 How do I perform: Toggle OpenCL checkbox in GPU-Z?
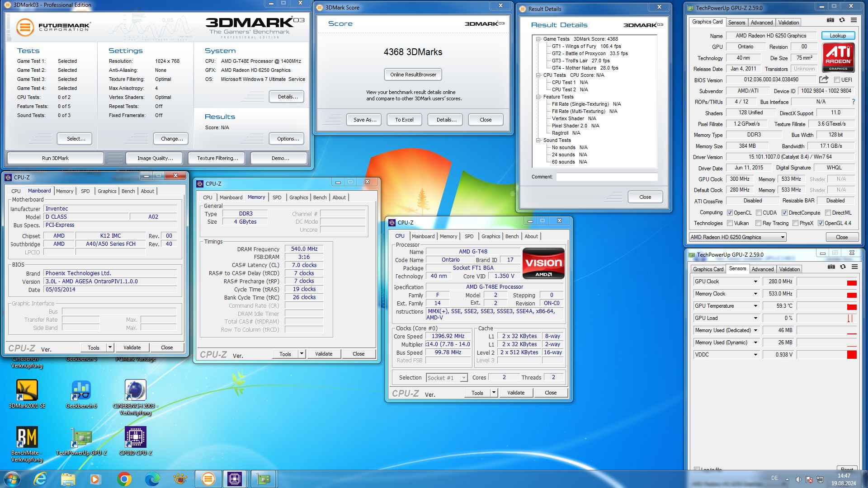(x=730, y=213)
